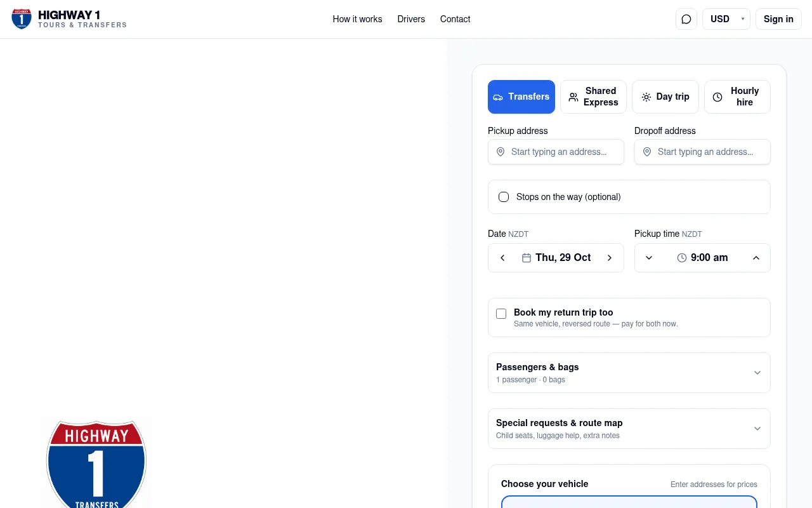
Task: Click the Highway 1 shield logo in header
Action: click(x=22, y=19)
